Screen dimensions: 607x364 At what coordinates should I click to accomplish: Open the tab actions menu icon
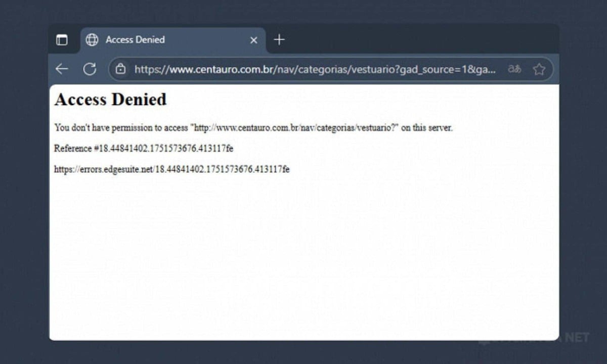click(62, 40)
